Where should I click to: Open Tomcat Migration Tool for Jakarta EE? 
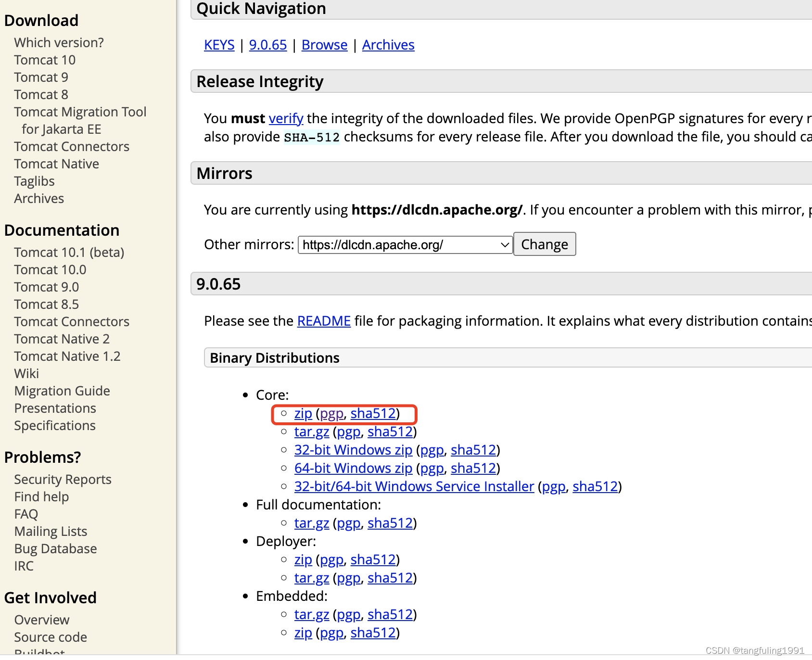pos(80,121)
